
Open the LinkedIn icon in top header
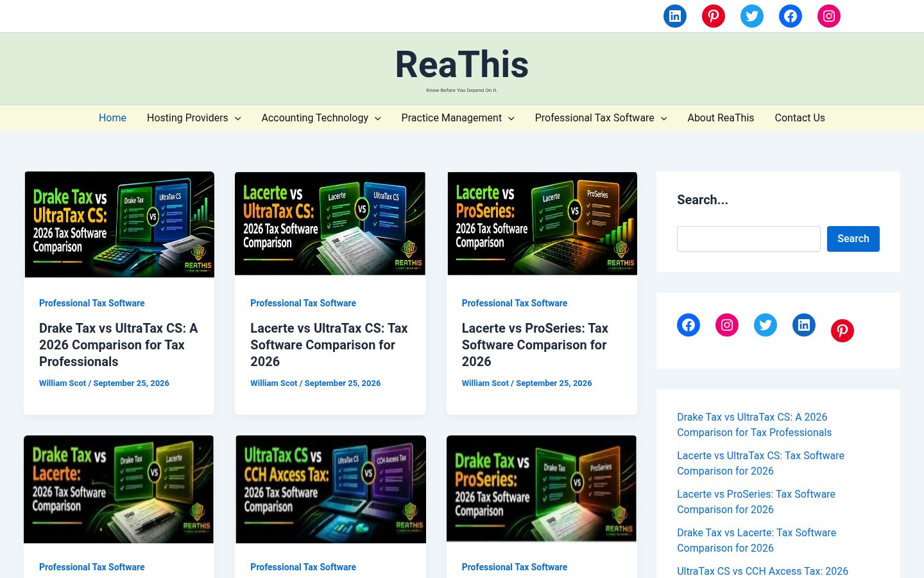point(674,16)
